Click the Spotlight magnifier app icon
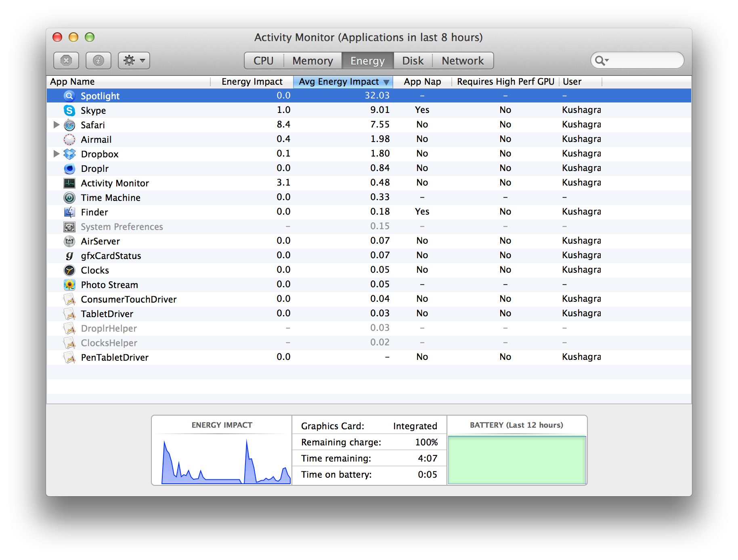738x560 pixels. coord(69,96)
